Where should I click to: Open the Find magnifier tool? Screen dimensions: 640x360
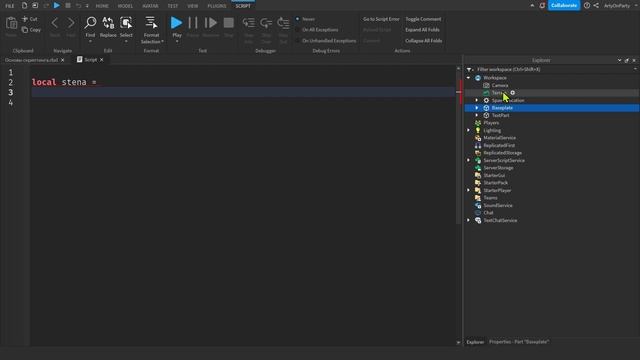90,23
